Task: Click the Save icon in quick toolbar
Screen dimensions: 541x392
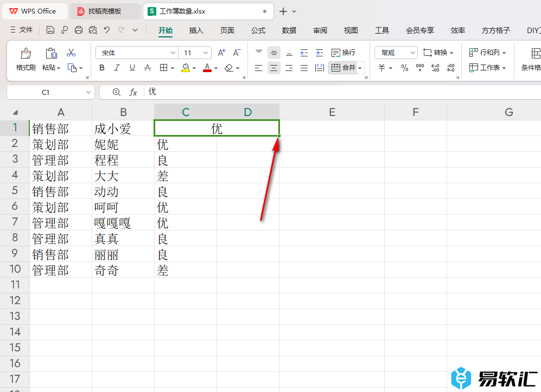Action: point(50,30)
